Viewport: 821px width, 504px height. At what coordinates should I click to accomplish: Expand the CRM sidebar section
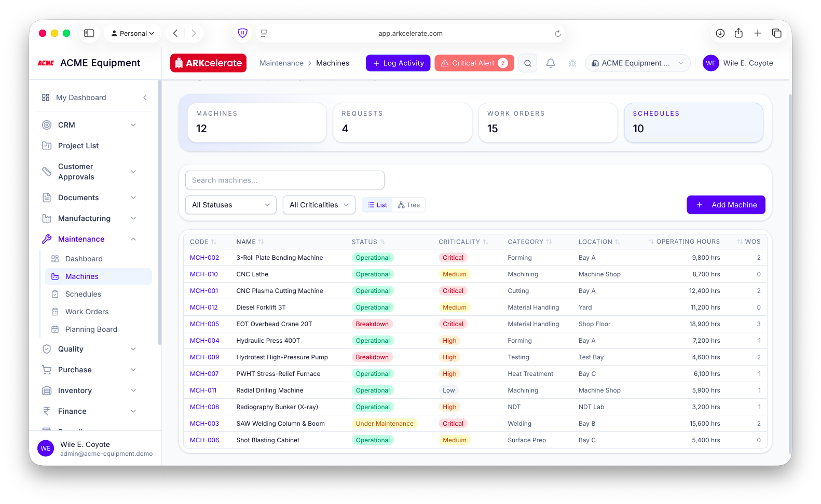(133, 125)
